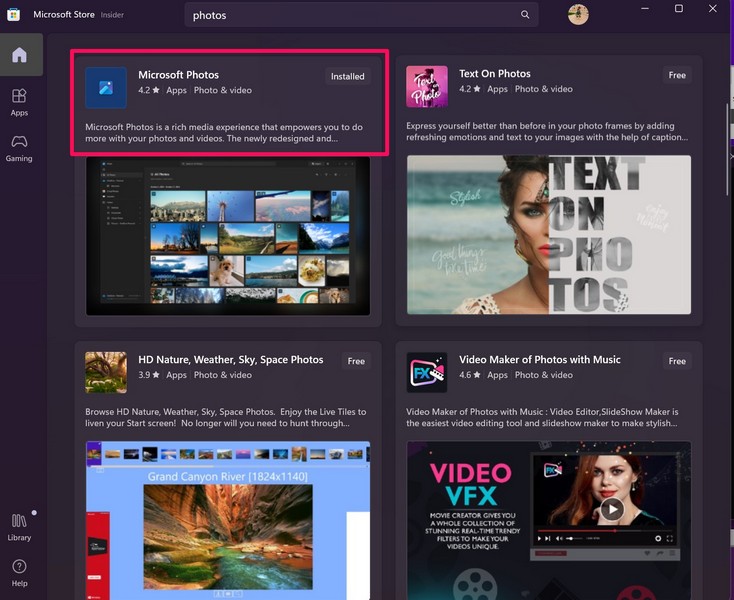Click the HD Nature app icon
734x600 pixels.
[x=106, y=372]
